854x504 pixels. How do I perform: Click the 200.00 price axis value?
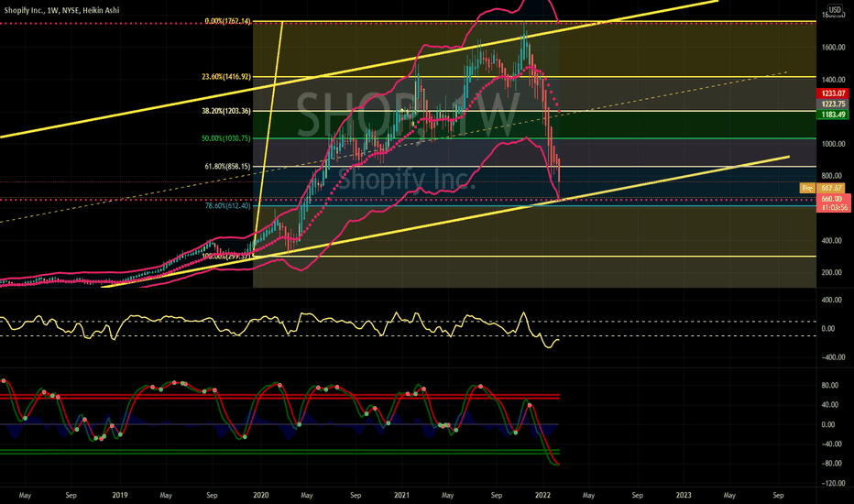(834, 272)
